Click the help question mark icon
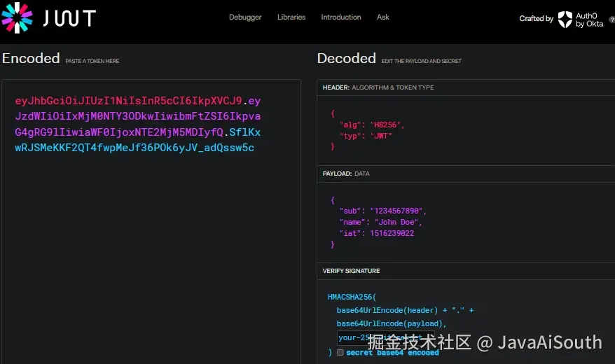This screenshot has height=364, width=615. pyautogui.click(x=612, y=20)
